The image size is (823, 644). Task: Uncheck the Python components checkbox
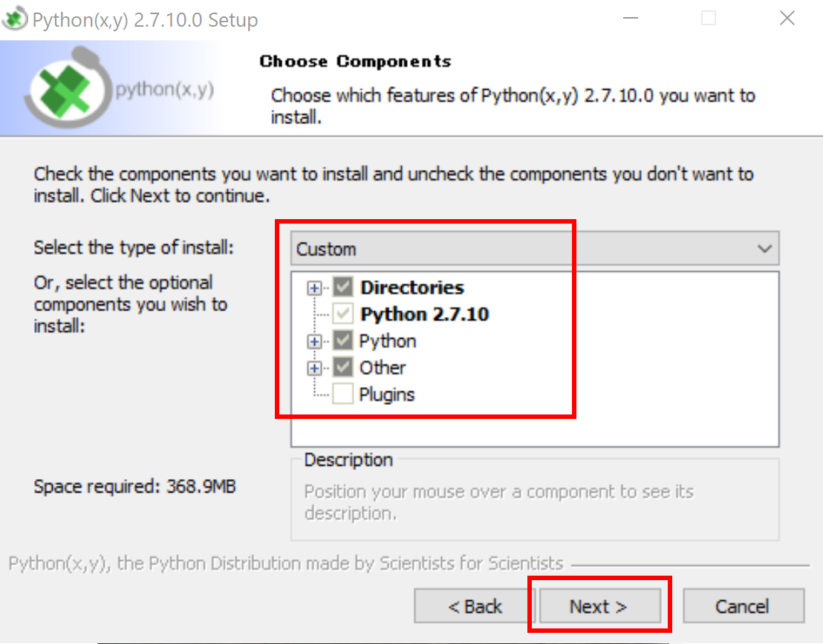click(x=342, y=342)
